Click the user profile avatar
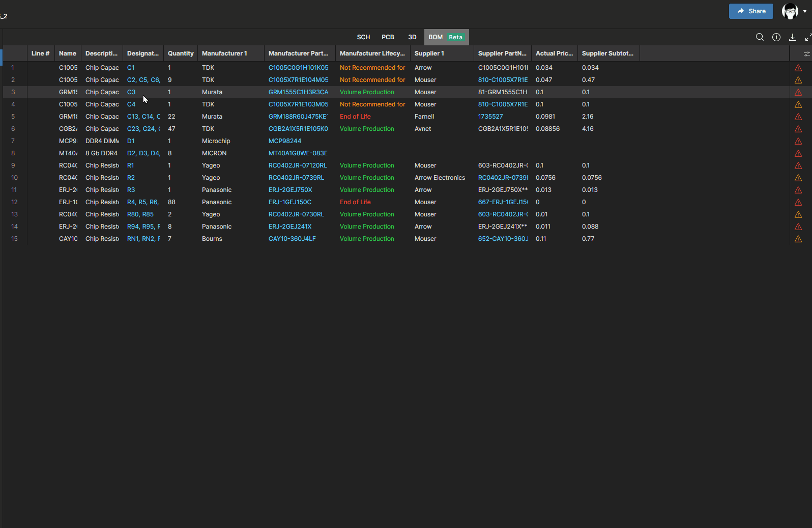812x528 pixels. tap(790, 11)
